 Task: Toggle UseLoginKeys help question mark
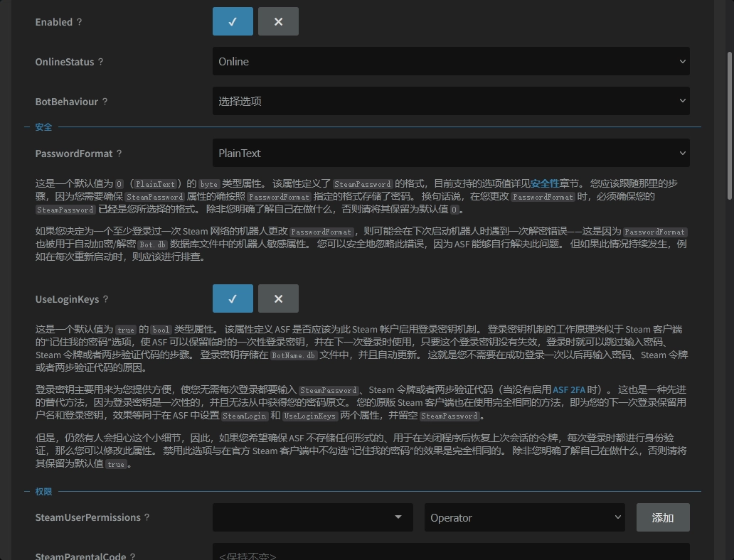point(105,299)
